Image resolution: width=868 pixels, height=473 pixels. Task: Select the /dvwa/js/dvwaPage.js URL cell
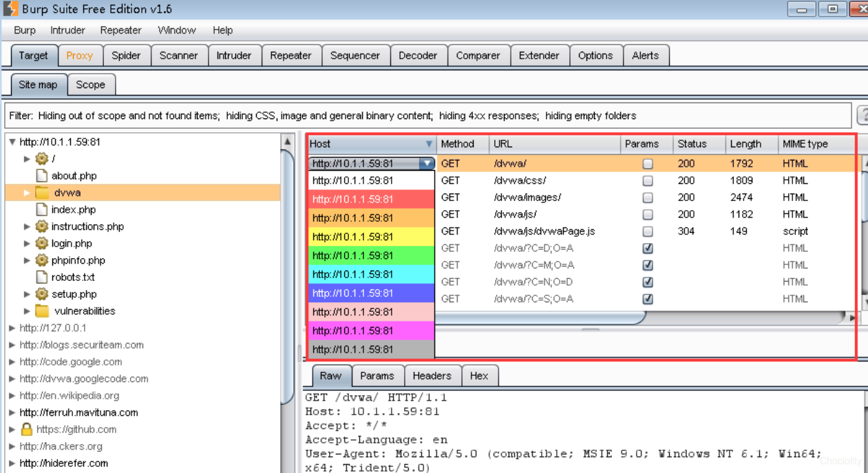(544, 231)
